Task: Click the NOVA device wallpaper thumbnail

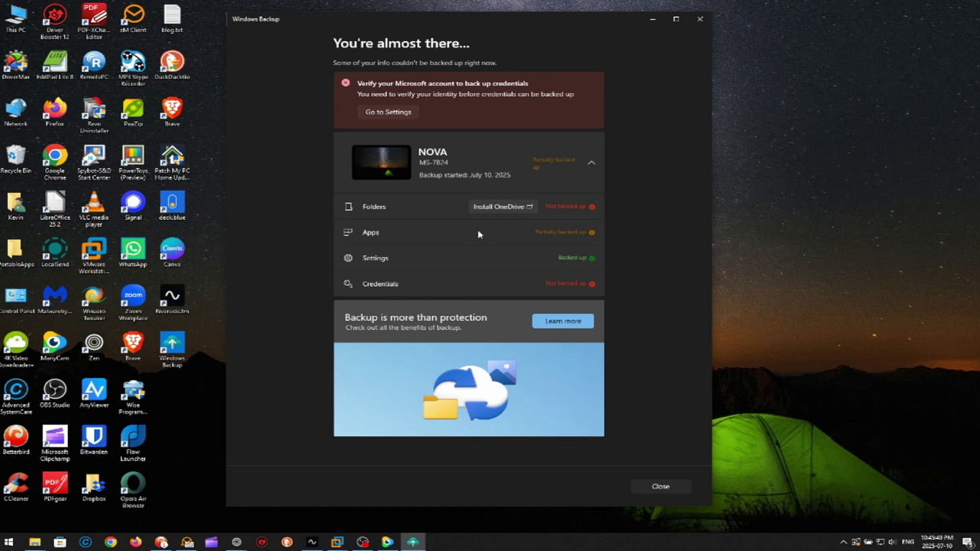Action: pyautogui.click(x=381, y=163)
